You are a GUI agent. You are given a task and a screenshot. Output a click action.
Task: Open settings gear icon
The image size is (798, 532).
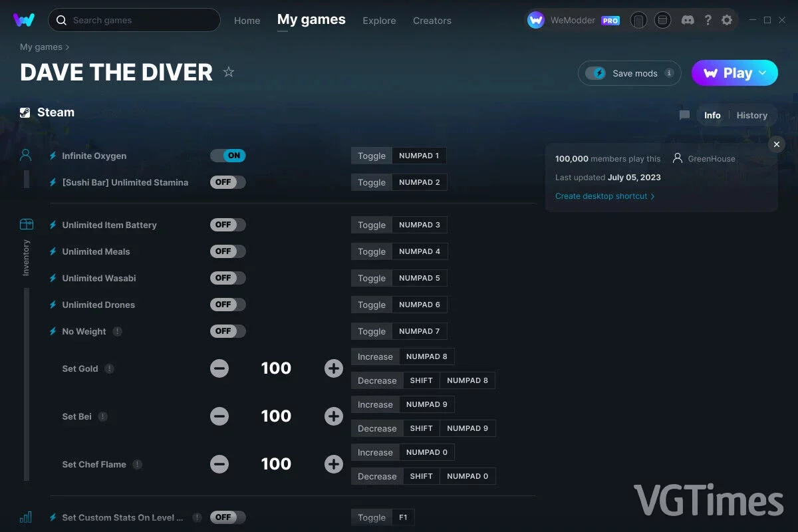[x=727, y=20]
